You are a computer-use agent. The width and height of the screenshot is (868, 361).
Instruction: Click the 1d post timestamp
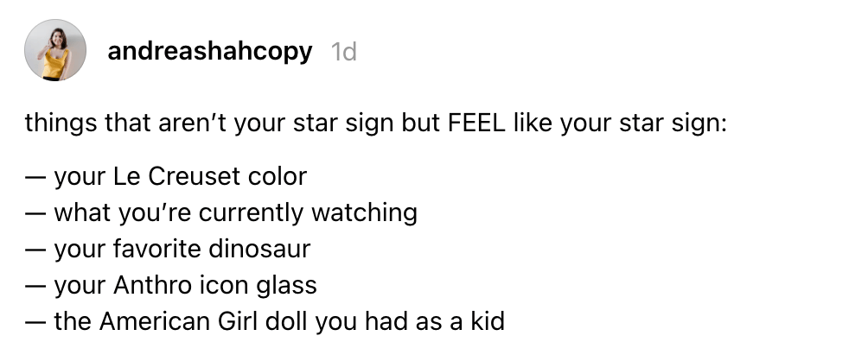coord(344,52)
